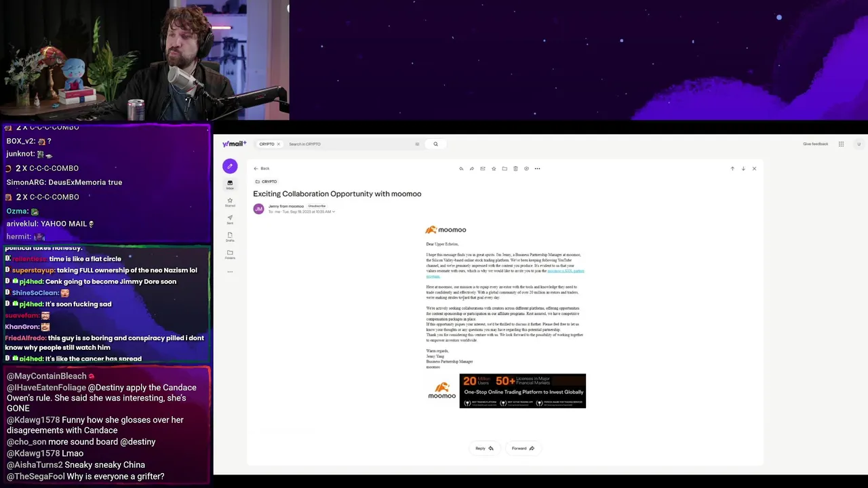Click the Forward button below email
Screen dimensions: 868x488
pos(523,448)
